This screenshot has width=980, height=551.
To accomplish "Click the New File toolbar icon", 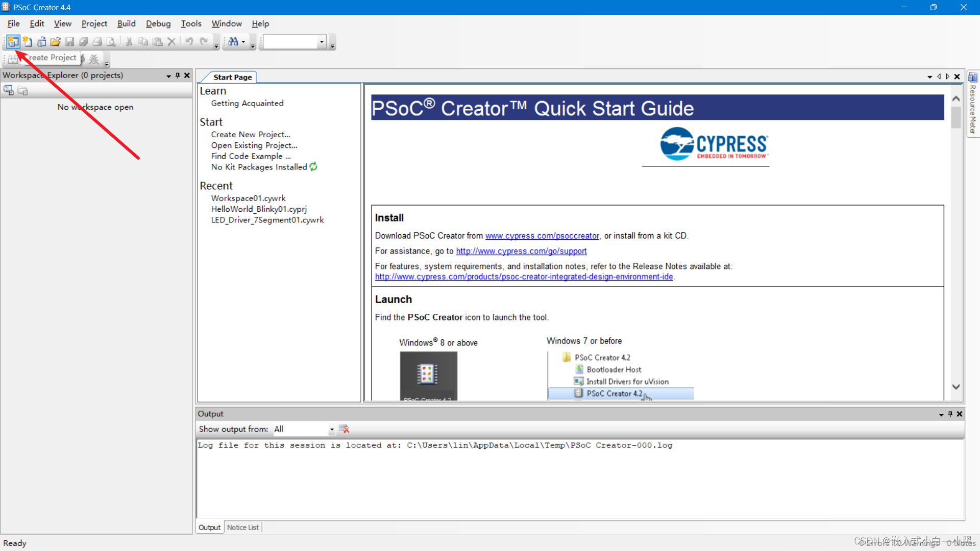I will pos(28,42).
